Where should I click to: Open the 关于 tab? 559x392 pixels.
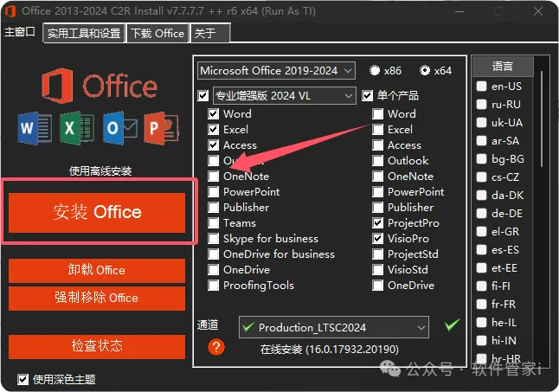[x=210, y=33]
